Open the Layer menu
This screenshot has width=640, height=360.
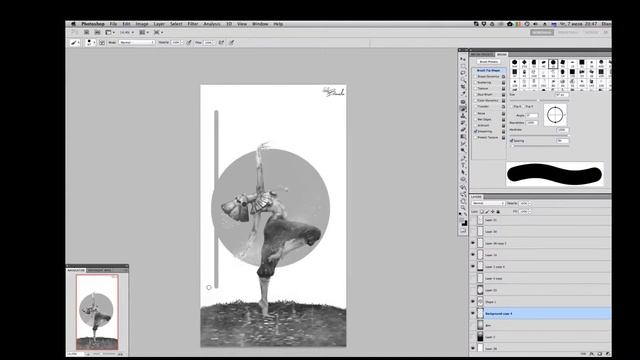tap(159, 24)
